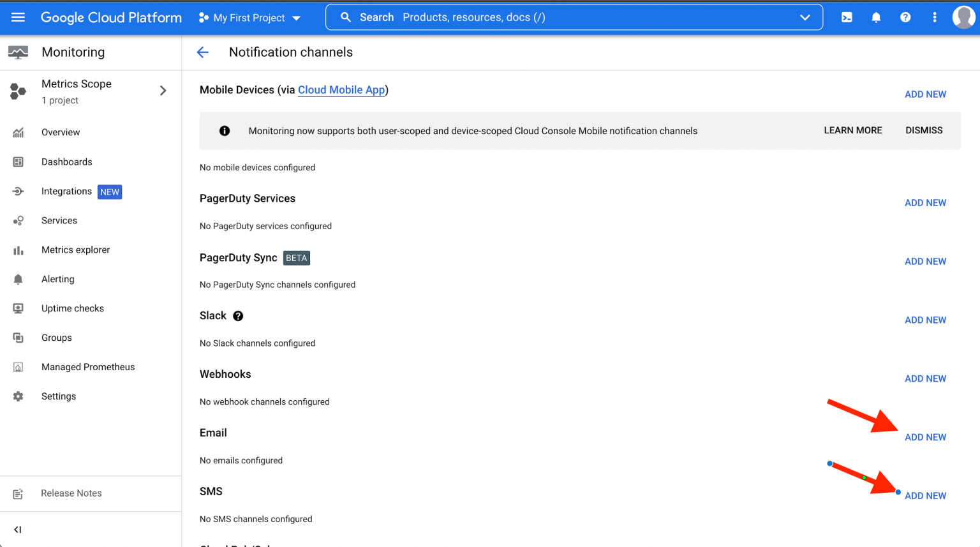
Task: Click "No webhook channels configured" text
Action: click(265, 402)
